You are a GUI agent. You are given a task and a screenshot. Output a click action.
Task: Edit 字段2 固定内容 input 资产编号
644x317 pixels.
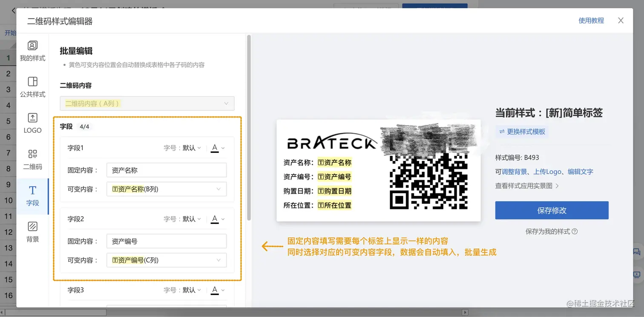(x=167, y=241)
